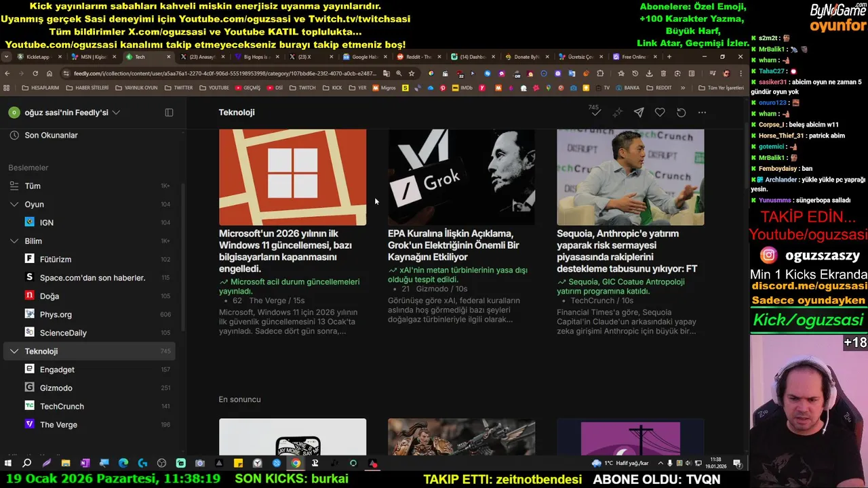The width and height of the screenshot is (868, 488).
Task: Open the browser downloads icon
Action: (x=649, y=73)
